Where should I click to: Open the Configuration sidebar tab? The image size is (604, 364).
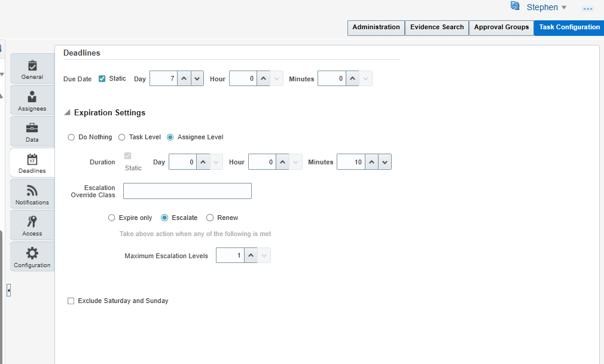tap(32, 257)
